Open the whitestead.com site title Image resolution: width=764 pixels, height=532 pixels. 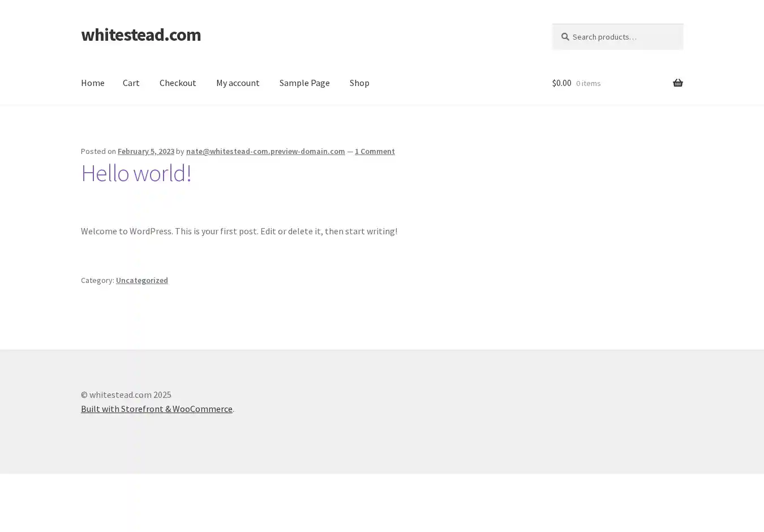pos(141,35)
